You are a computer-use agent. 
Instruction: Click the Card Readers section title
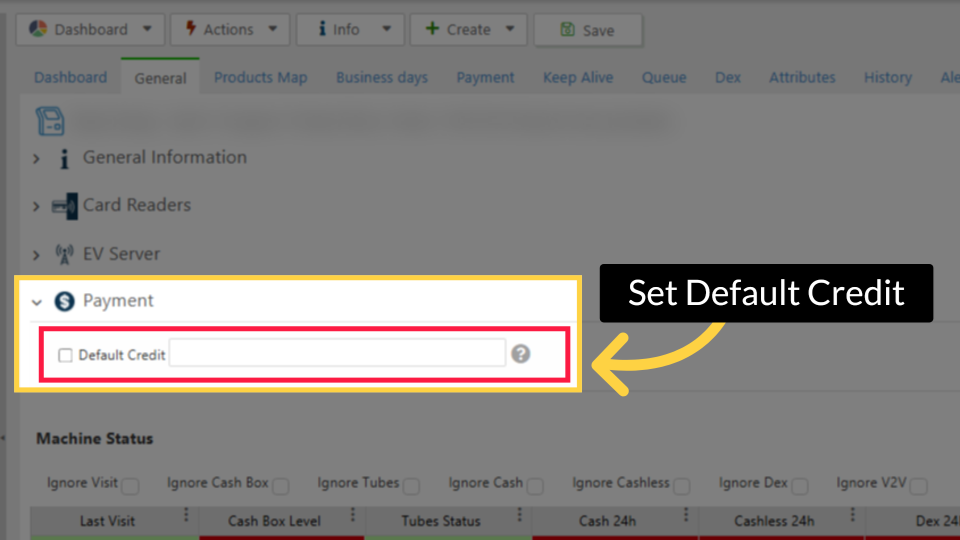(x=137, y=205)
